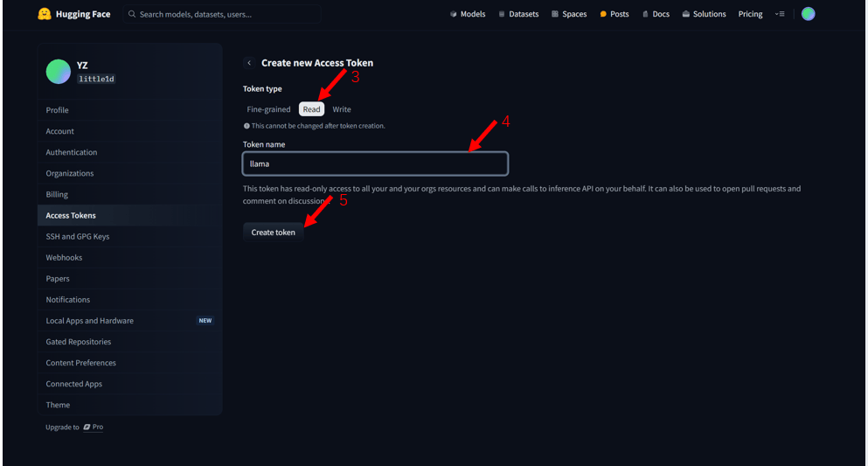Open Posts from the top navigation
This screenshot has width=868, height=466.
point(615,14)
